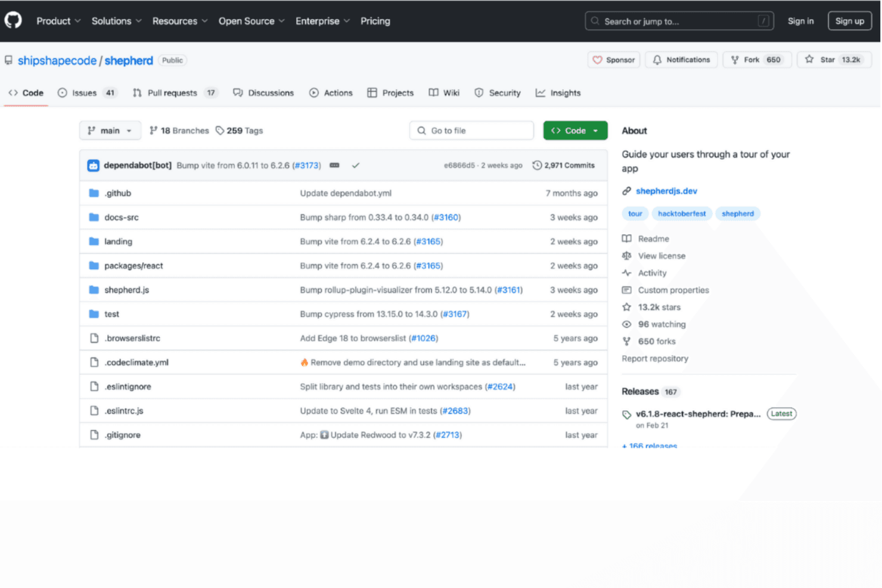The height and width of the screenshot is (588, 882).
Task: Go to the Actions tab
Action: coord(331,93)
